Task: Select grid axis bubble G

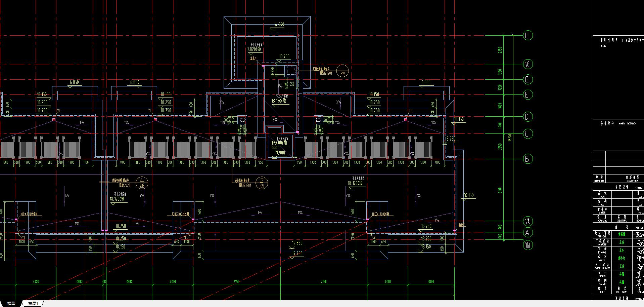Action: point(527,80)
